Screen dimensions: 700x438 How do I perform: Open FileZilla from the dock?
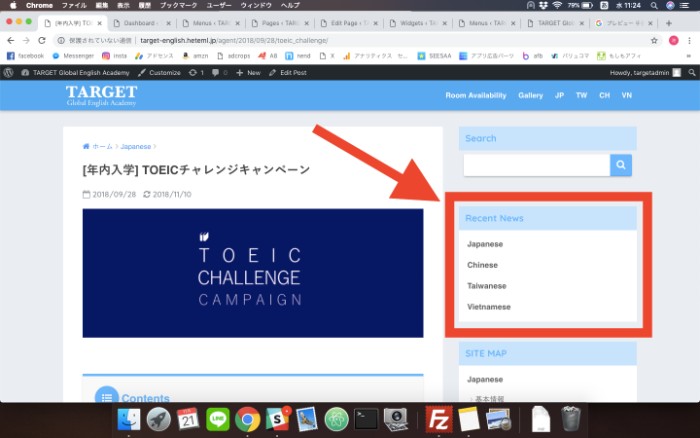pos(438,419)
